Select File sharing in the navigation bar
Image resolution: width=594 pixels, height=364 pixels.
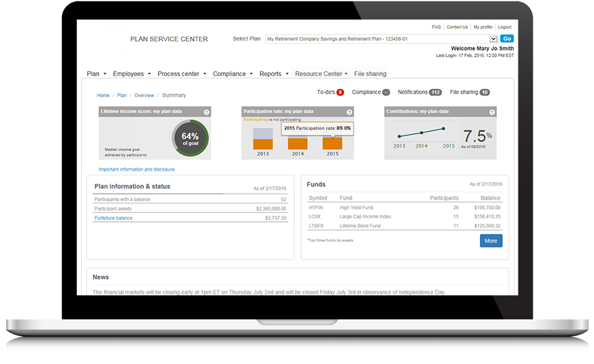(370, 74)
